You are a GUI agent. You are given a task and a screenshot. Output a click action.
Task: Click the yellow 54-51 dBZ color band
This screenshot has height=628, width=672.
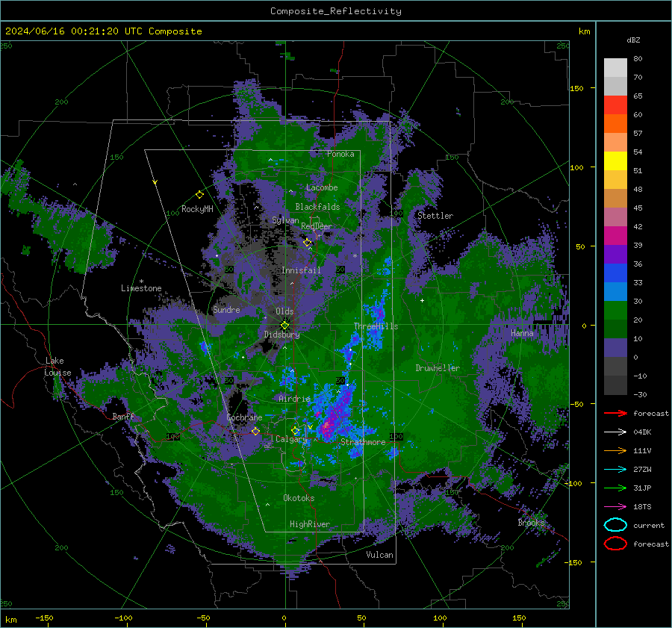615,161
